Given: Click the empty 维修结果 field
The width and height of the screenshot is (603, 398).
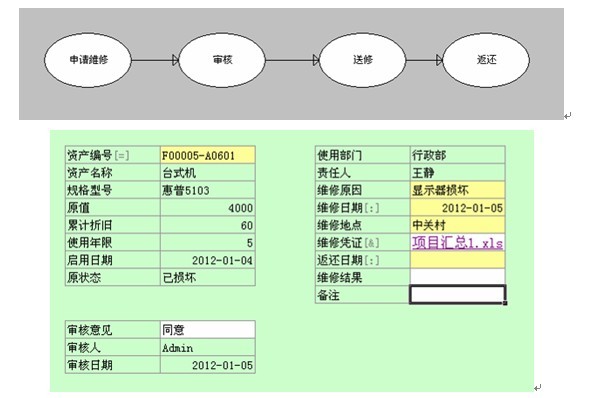Looking at the screenshot, I should 458,277.
